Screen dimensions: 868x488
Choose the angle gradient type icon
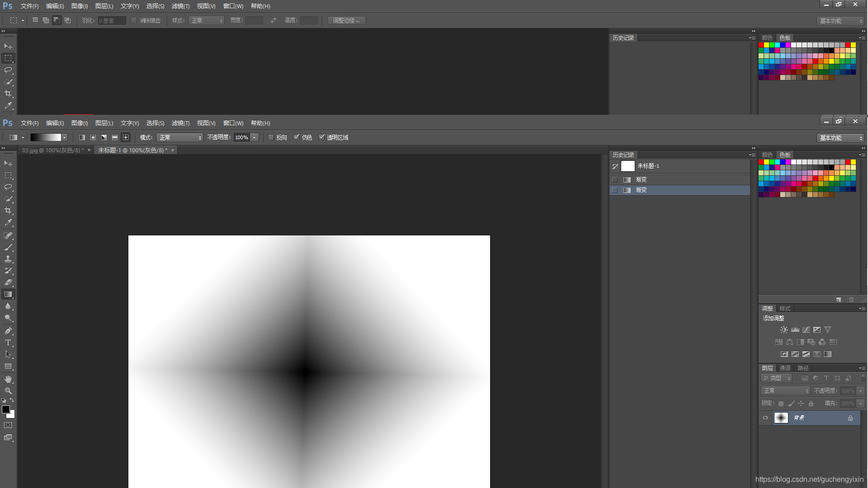click(x=104, y=137)
